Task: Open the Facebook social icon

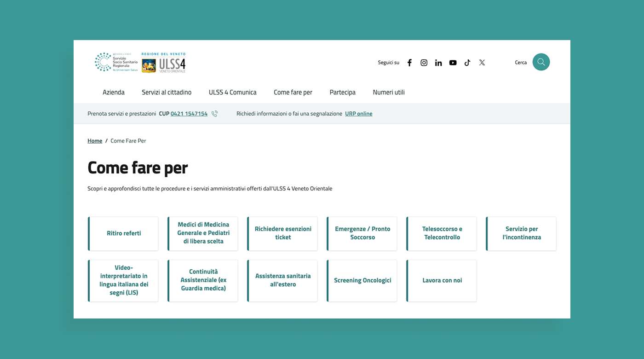Action: (x=409, y=63)
